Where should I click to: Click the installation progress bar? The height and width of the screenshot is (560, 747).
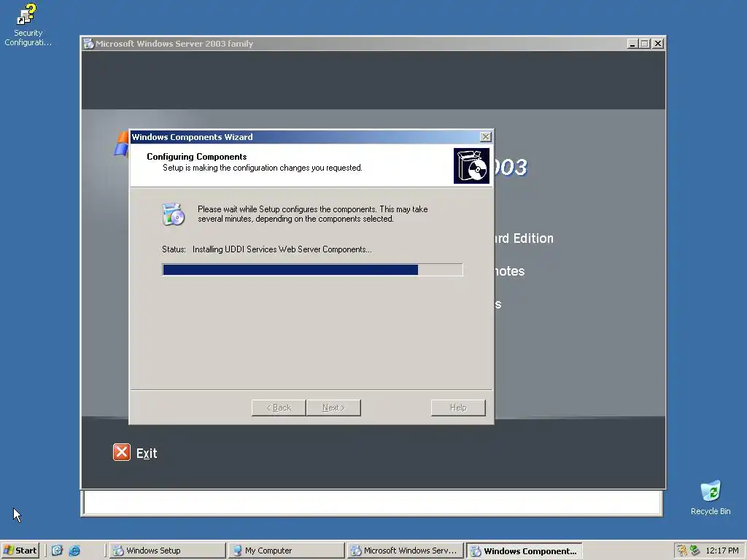[x=312, y=270]
